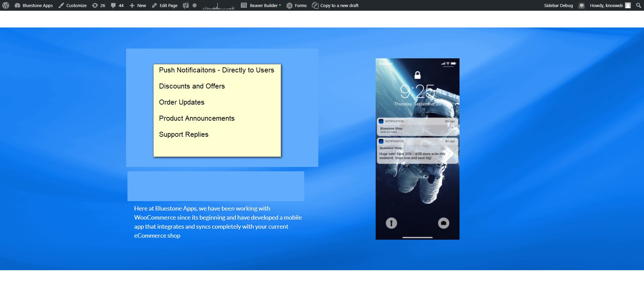This screenshot has width=644, height=295.
Task: Expand the Beaver Builder menu
Action: pyautogui.click(x=261, y=5)
